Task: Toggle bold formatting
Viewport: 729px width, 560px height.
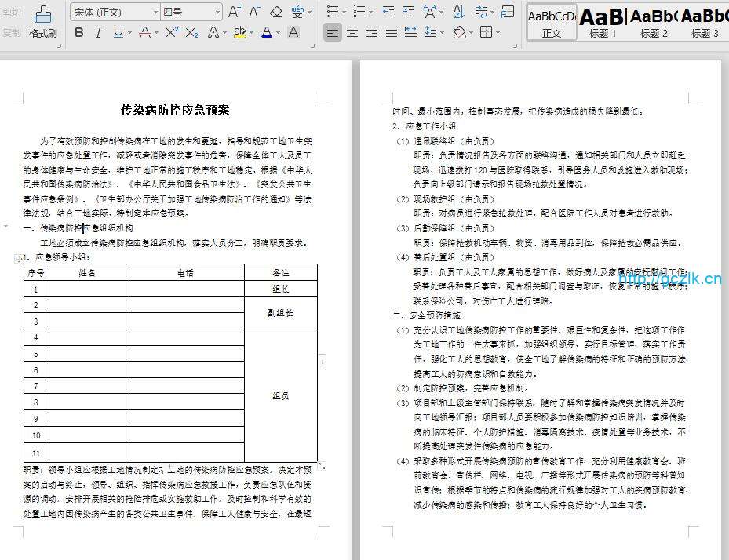Action: (79, 32)
